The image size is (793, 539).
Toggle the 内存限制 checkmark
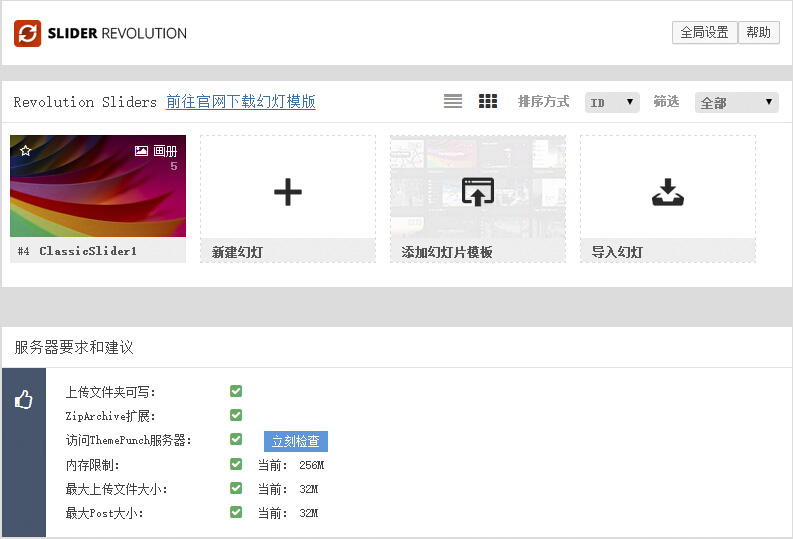tap(236, 464)
